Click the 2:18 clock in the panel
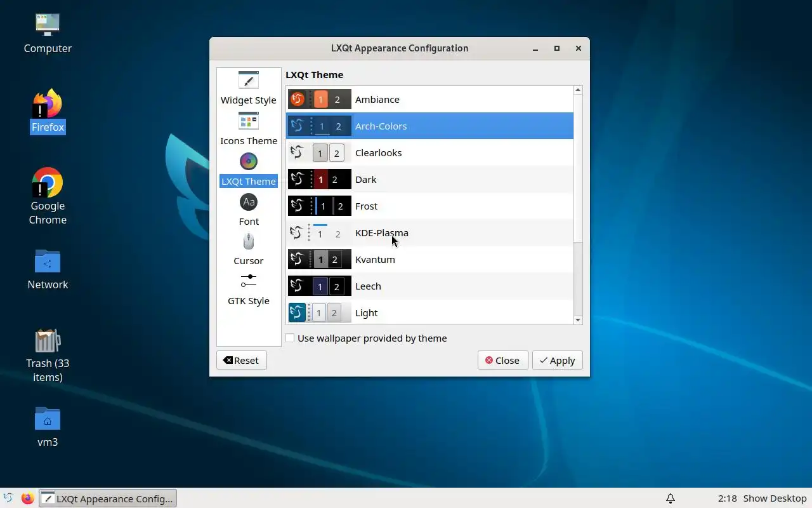 727,498
